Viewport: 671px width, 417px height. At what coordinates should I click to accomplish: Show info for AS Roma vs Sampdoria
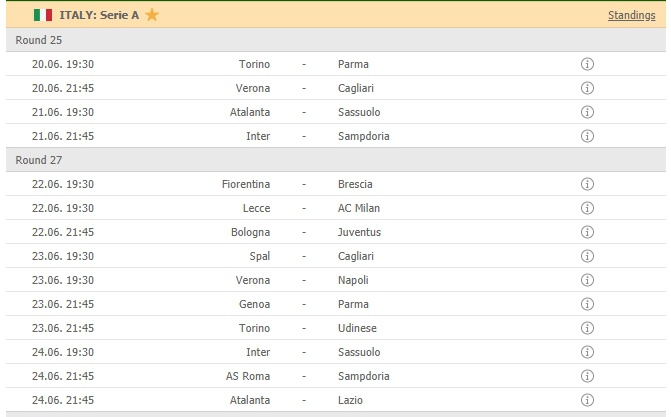(x=587, y=376)
